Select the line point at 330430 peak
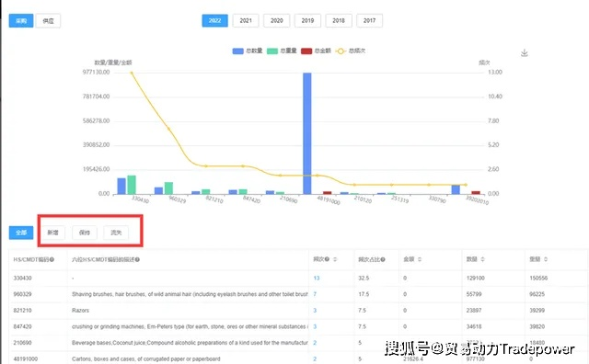The height and width of the screenshot is (364, 589). coord(132,73)
